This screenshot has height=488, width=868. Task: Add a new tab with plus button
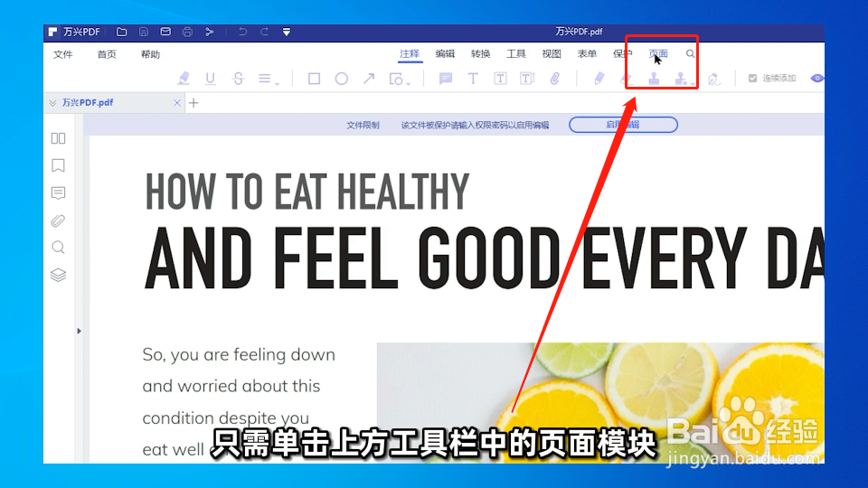(193, 103)
